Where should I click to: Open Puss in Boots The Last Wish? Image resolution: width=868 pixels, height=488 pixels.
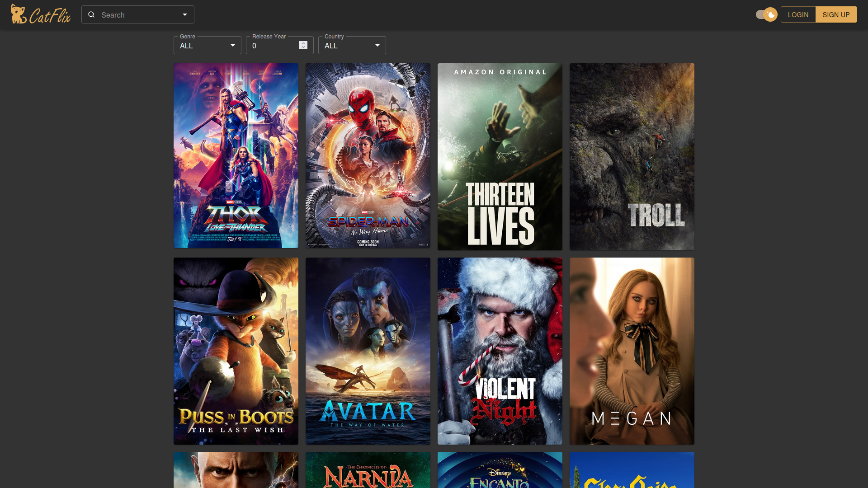pos(236,351)
